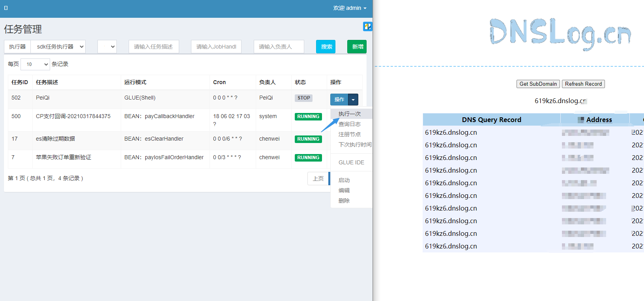Select 执行一次 from the context menu
The height and width of the screenshot is (301, 644).
pyautogui.click(x=349, y=114)
